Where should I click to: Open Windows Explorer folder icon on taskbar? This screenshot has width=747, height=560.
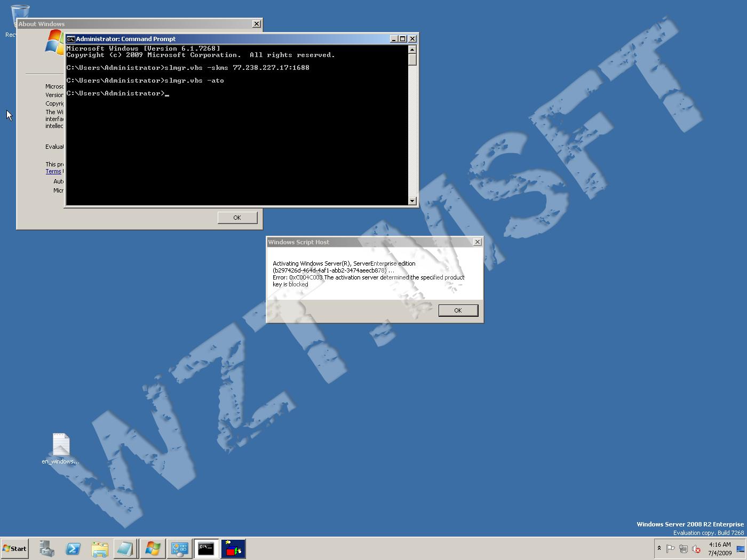click(x=99, y=548)
